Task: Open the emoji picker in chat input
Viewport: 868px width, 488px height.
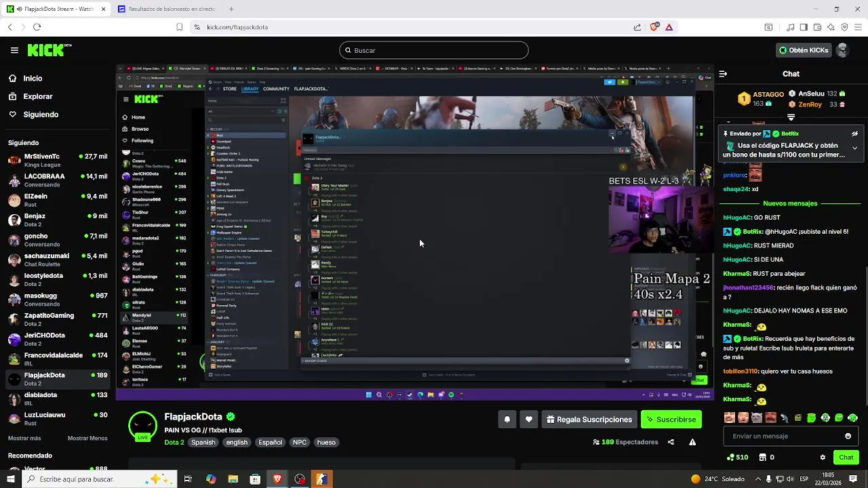Action: (x=848, y=436)
